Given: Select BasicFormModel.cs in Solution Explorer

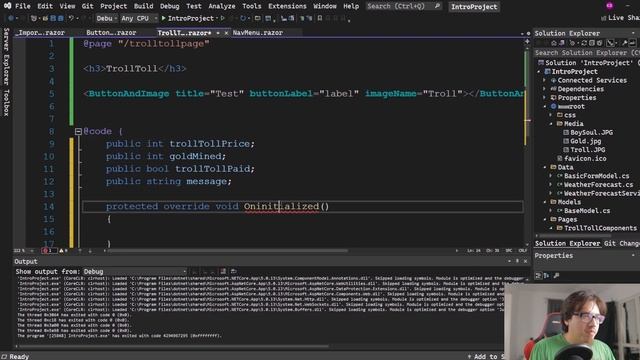Looking at the screenshot, I should pyautogui.click(x=596, y=176).
